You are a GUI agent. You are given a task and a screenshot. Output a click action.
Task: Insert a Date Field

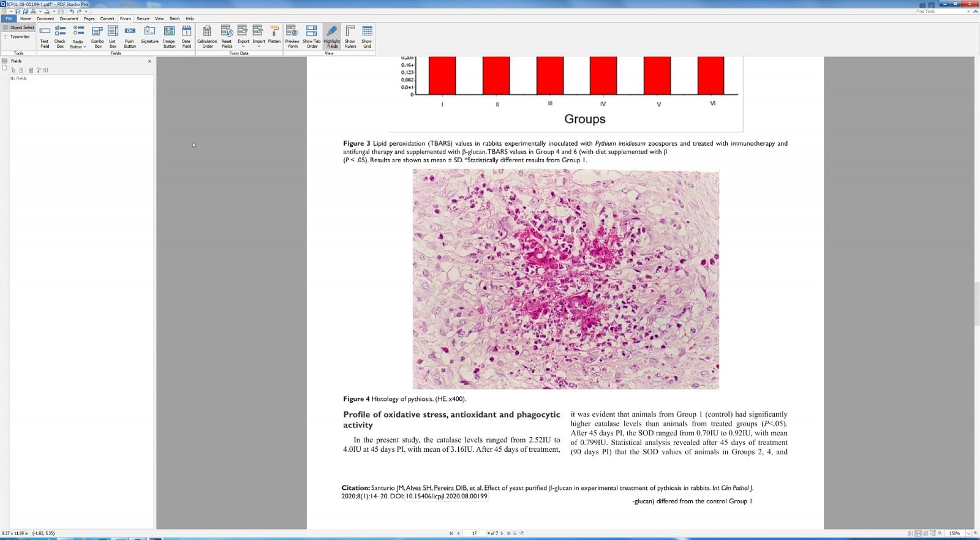pos(186,37)
